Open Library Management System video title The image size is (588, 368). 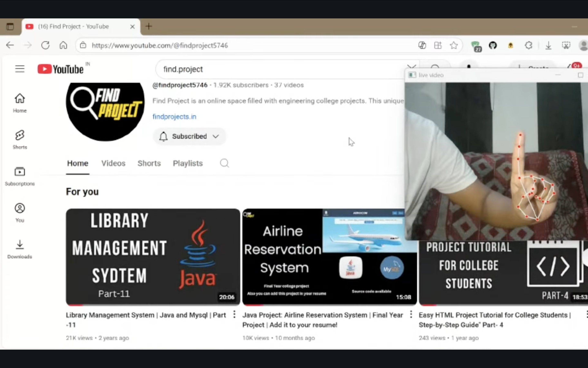pos(146,320)
